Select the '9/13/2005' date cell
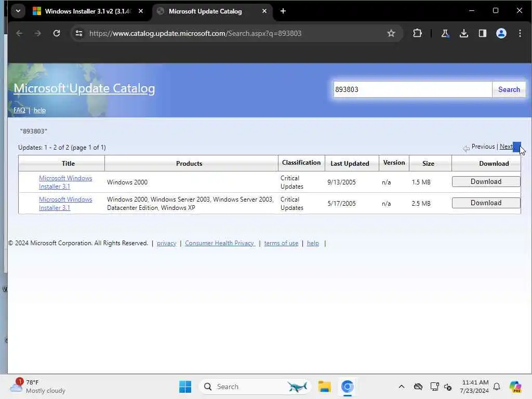Viewport: 532px width, 399px height. 341,182
